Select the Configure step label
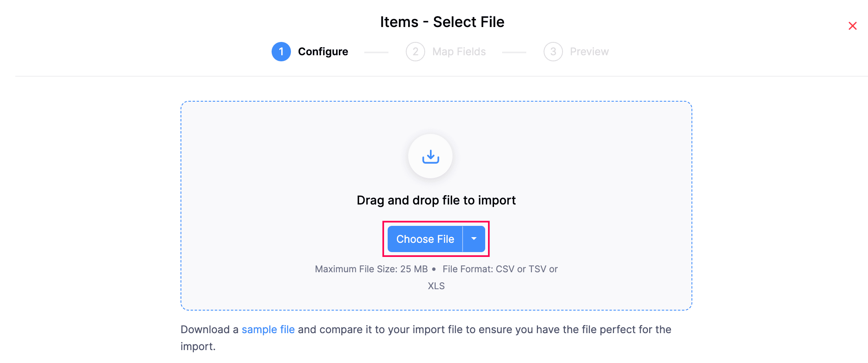The height and width of the screenshot is (363, 868). click(323, 52)
